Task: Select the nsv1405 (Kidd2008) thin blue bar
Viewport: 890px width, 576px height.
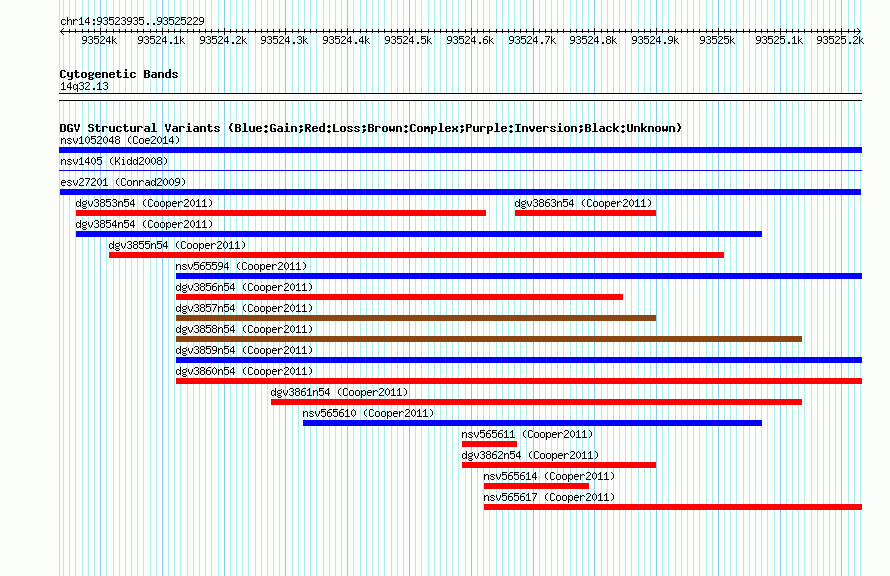Action: [460, 170]
